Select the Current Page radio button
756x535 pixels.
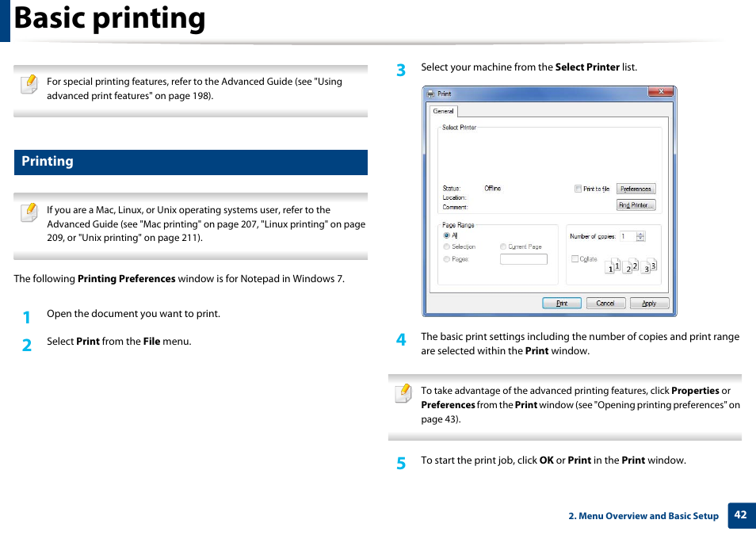coord(502,246)
